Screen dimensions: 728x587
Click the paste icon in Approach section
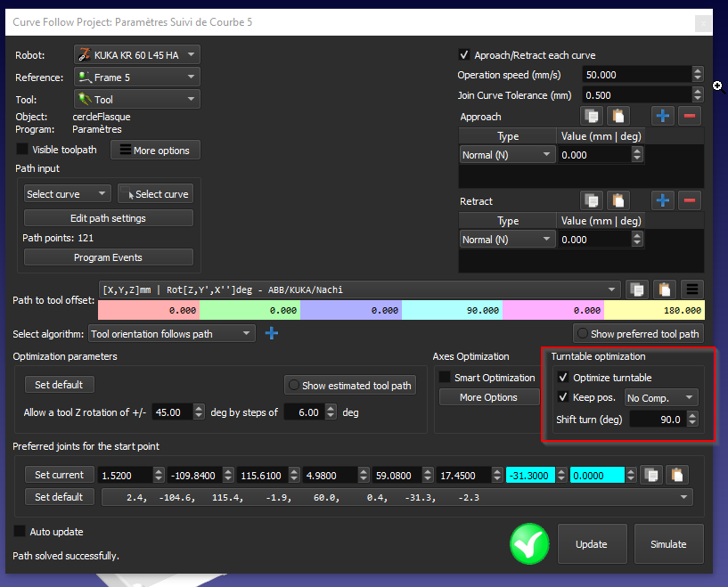(x=618, y=116)
